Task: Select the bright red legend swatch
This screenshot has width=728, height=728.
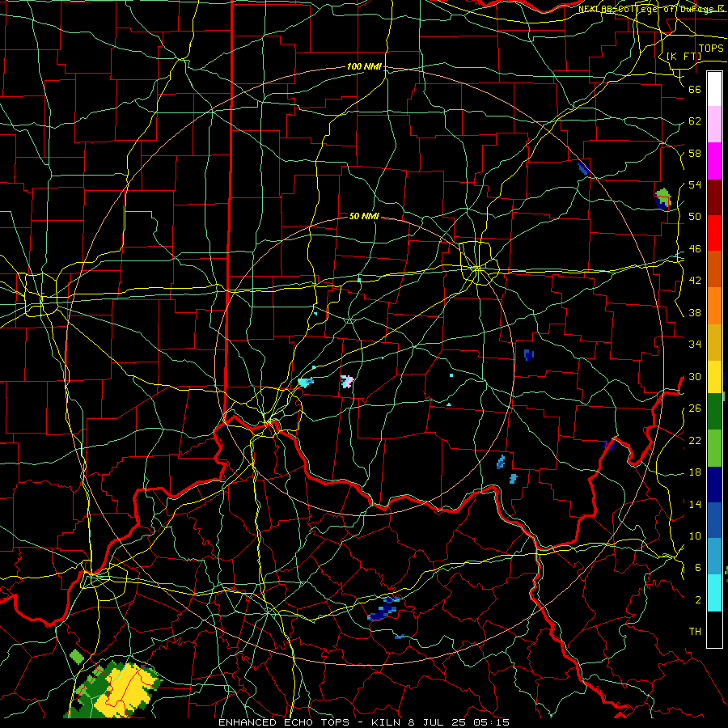Action: 714,233
